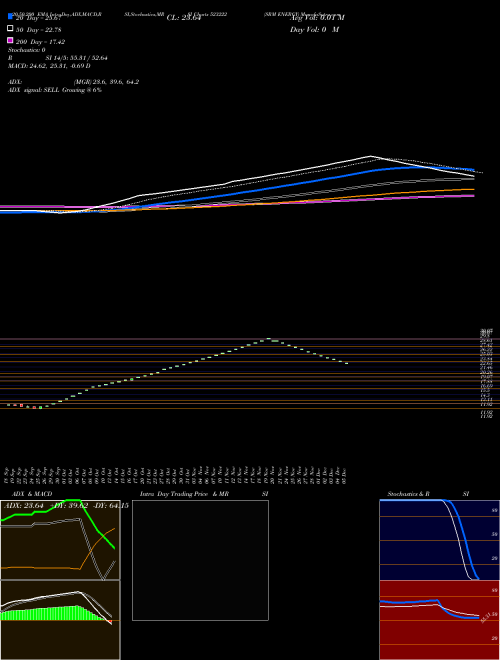Image resolution: width=500 pixels, height=660 pixels.
Task: Click the last, rightmost candle on price chart
Action: click(346, 363)
